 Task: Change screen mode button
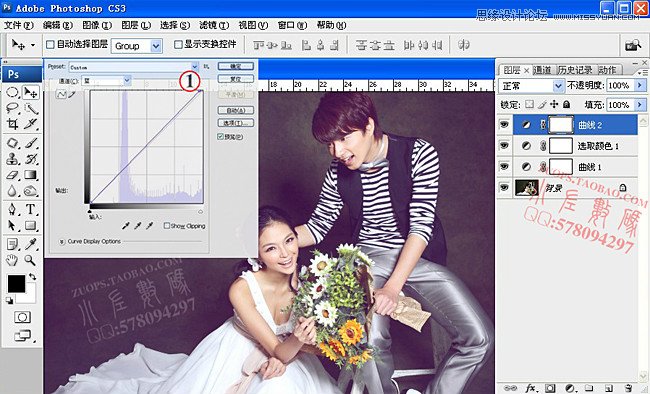23,335
